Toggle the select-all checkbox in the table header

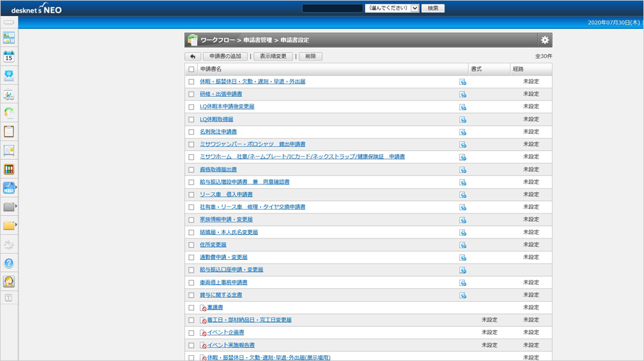[x=191, y=69]
